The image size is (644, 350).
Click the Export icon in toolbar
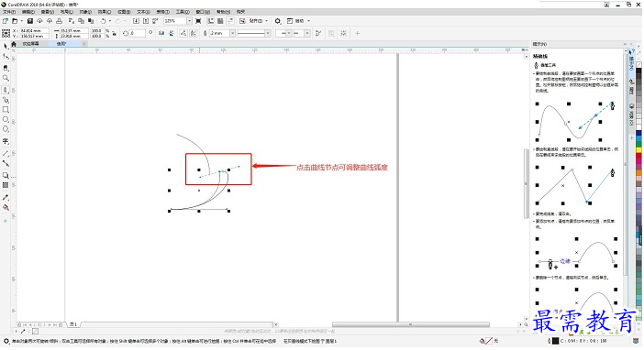(145, 21)
